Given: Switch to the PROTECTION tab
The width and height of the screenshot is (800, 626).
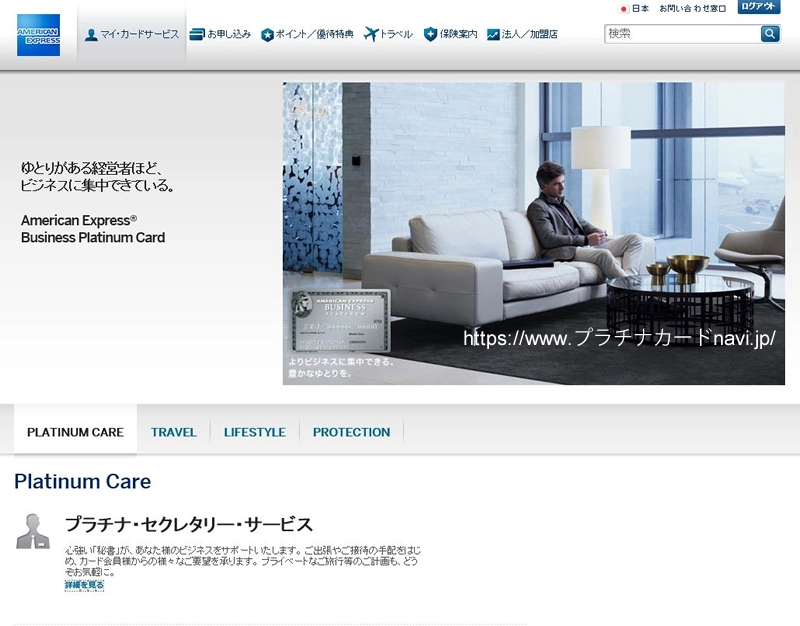Looking at the screenshot, I should (x=351, y=432).
